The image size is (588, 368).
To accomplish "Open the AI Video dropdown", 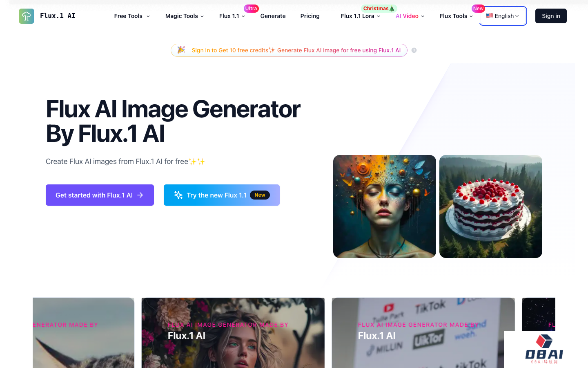I will pos(410,16).
